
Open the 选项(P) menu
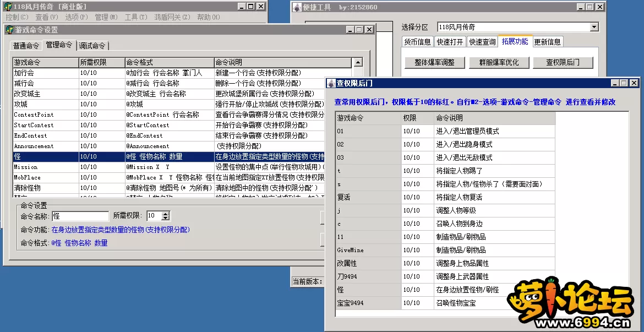coord(77,17)
